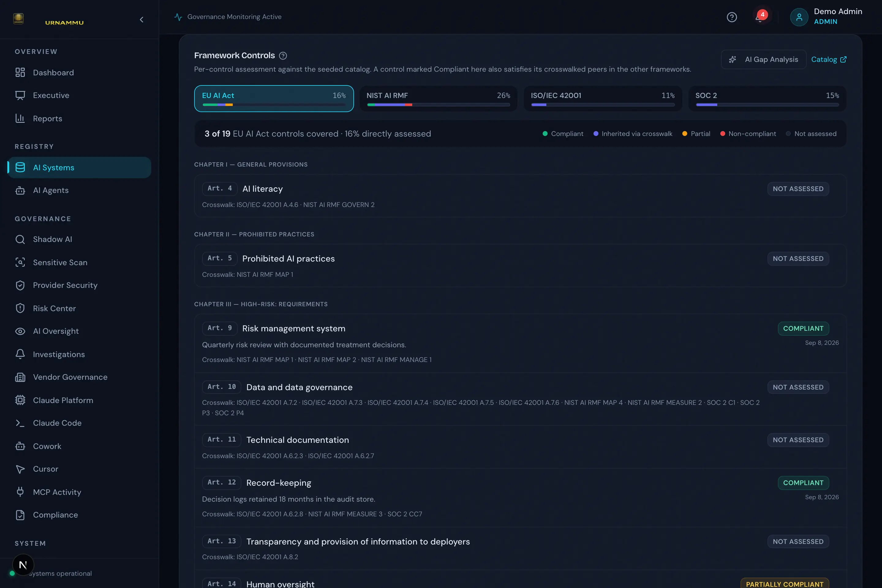Screen dimensions: 882x588
Task: Open Demo Admin user profile
Action: pos(826,17)
